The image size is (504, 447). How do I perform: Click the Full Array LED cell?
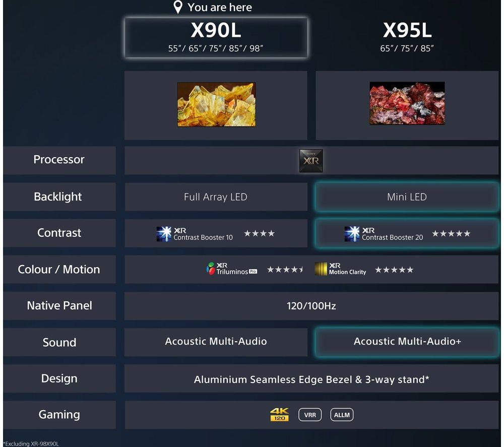[x=216, y=197]
